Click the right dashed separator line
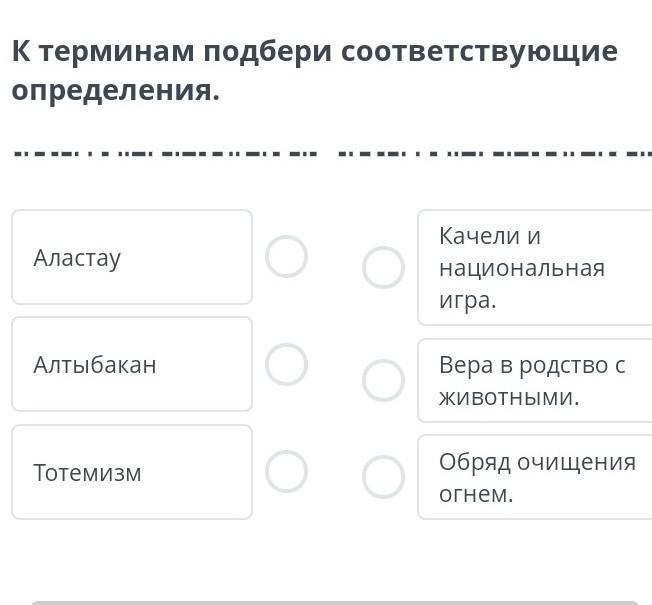Screen dimensions: 652x605 click(494, 154)
